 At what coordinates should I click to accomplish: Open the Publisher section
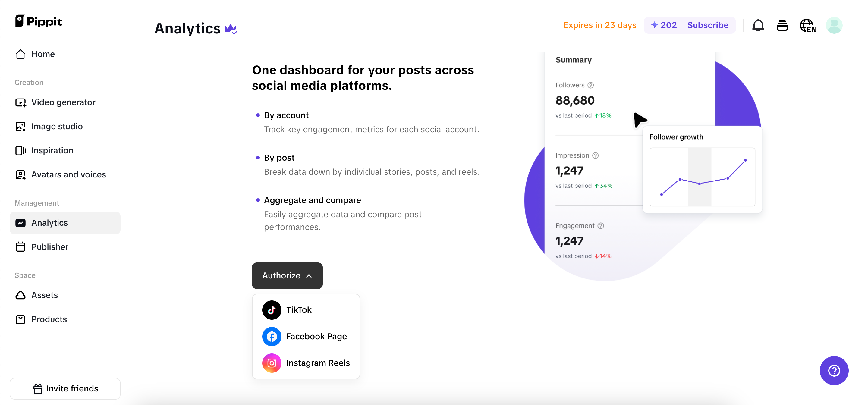tap(49, 247)
